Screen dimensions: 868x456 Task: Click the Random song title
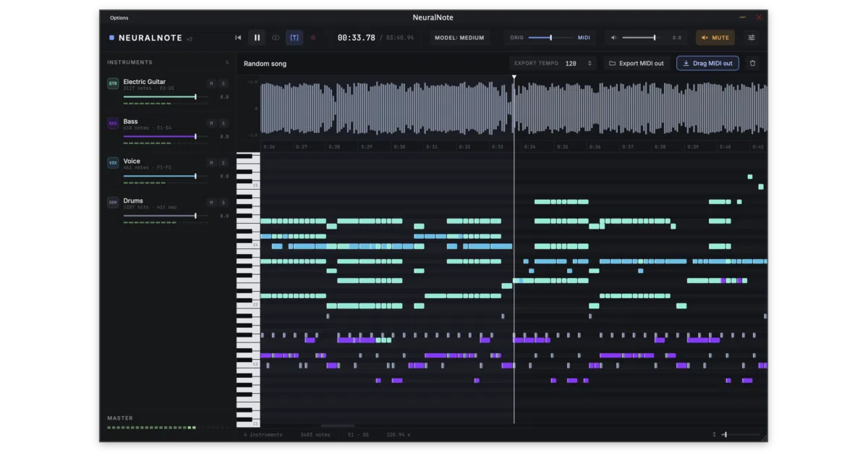[x=265, y=64]
